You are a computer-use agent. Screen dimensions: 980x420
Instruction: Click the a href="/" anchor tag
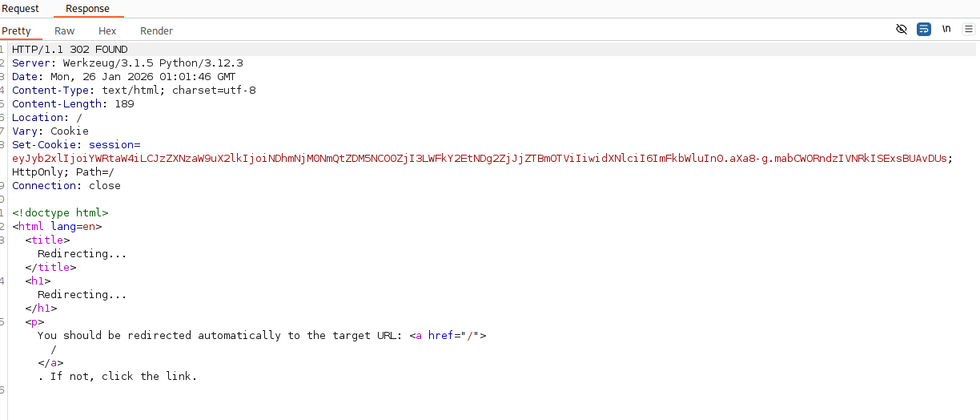[x=448, y=336]
